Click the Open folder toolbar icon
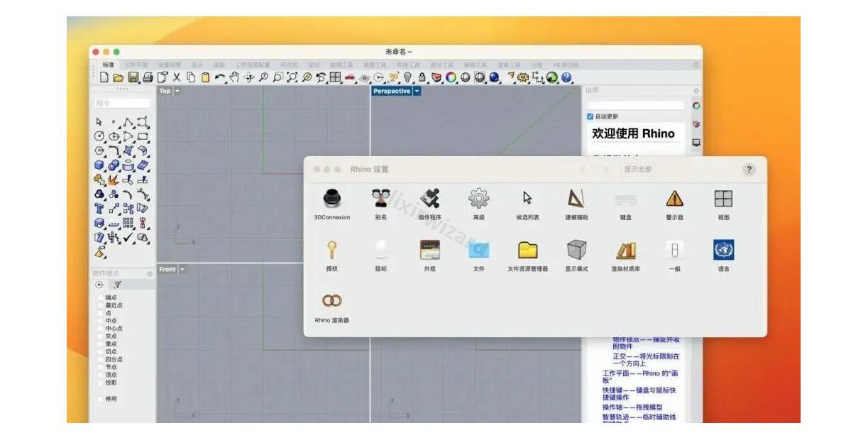The height and width of the screenshot is (440, 868). point(119,77)
